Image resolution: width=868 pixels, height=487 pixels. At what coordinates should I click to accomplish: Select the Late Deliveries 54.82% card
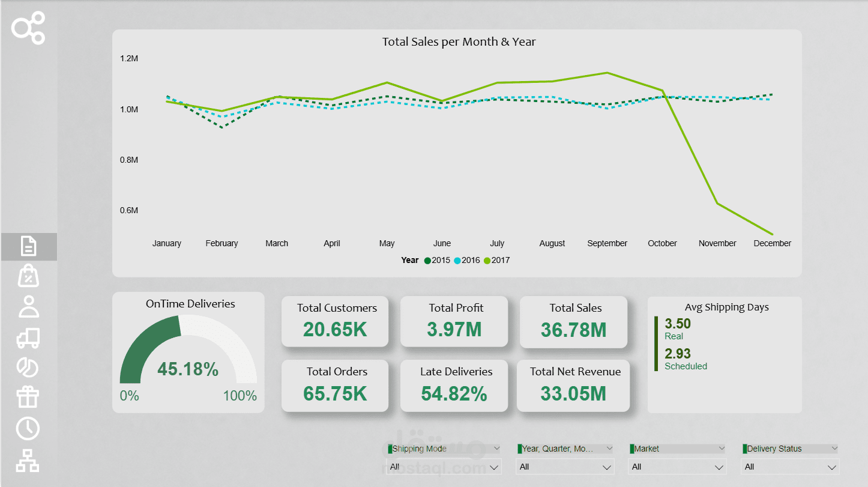click(x=454, y=386)
